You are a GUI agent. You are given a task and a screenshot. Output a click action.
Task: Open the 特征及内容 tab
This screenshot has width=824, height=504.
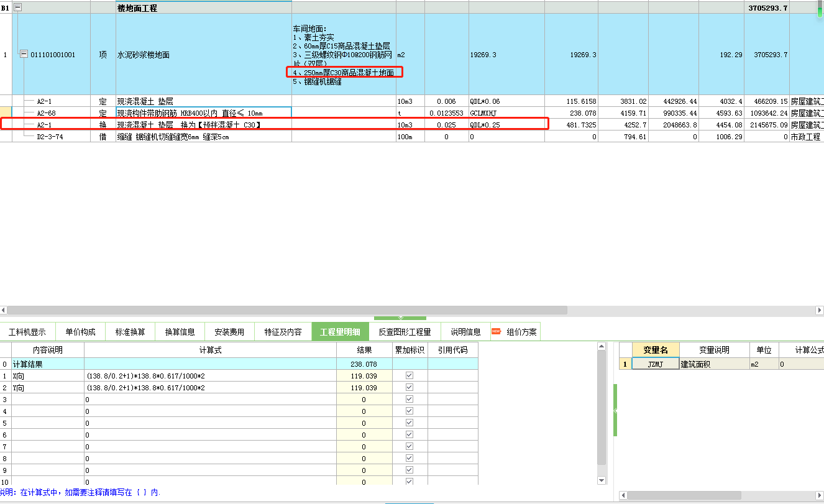(x=283, y=332)
